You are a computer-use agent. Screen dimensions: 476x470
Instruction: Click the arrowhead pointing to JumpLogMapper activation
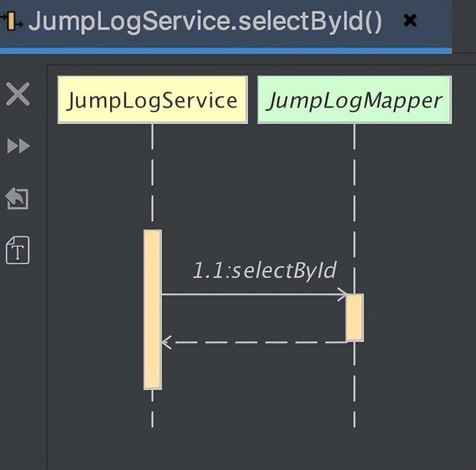(341, 294)
